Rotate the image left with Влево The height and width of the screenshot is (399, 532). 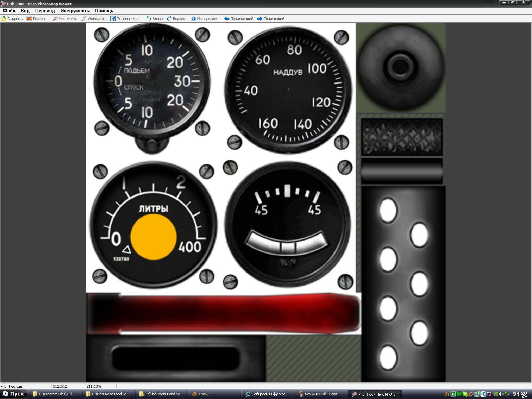155,19
